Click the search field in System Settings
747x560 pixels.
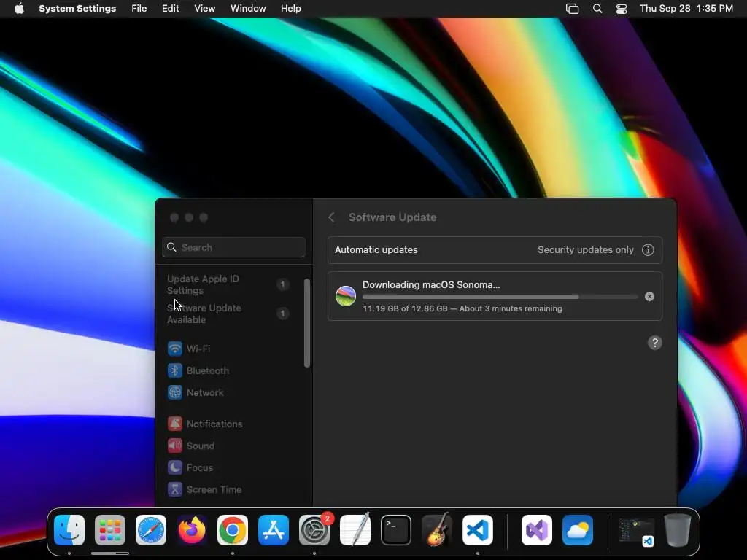(x=233, y=247)
